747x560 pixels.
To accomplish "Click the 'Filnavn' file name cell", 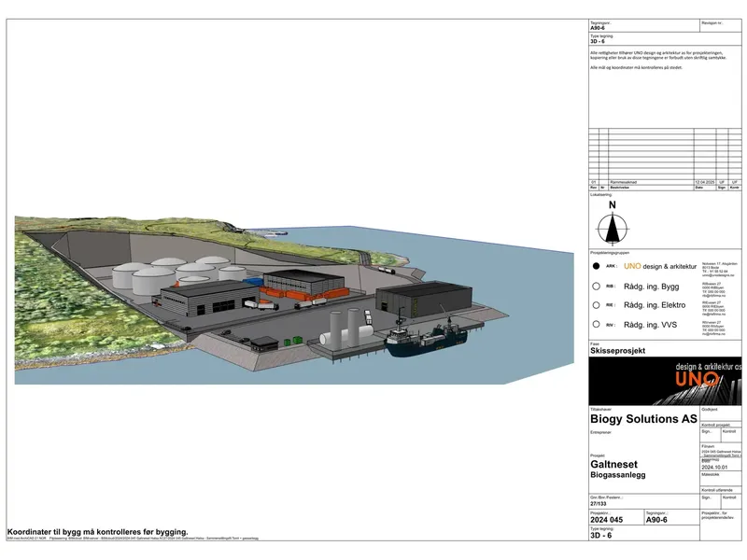I will 720,451.
